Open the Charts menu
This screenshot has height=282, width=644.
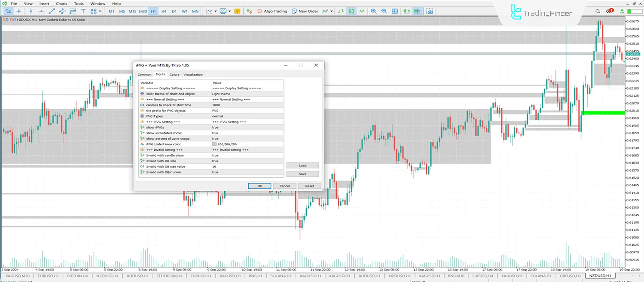coord(61,4)
